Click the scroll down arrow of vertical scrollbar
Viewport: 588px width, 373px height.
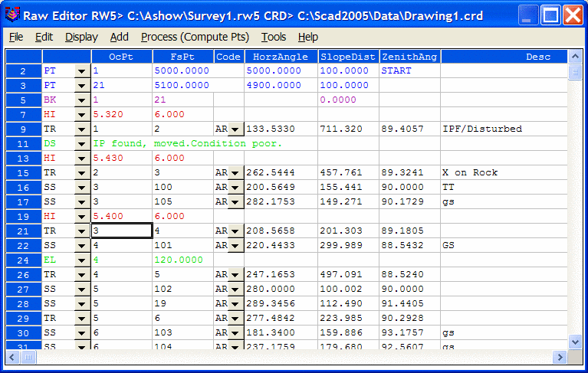574,341
